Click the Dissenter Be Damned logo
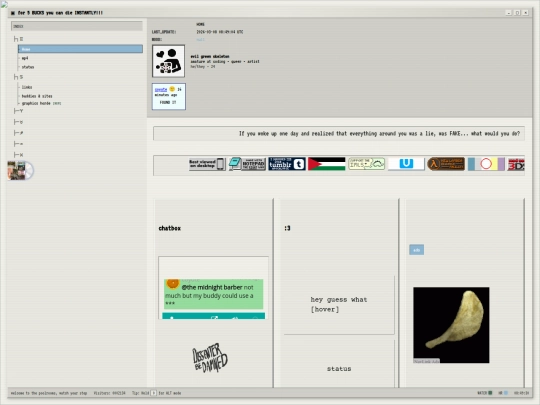Viewport: 540px width, 405px height. [x=210, y=357]
